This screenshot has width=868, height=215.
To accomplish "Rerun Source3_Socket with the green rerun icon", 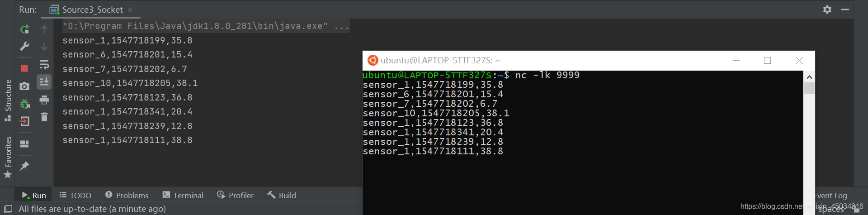I will [x=24, y=29].
